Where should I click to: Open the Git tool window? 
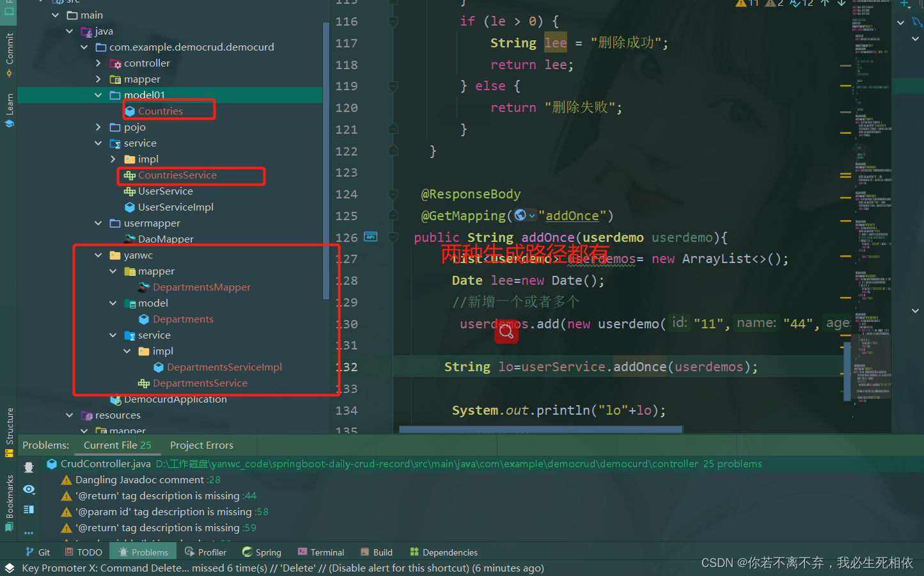point(38,552)
